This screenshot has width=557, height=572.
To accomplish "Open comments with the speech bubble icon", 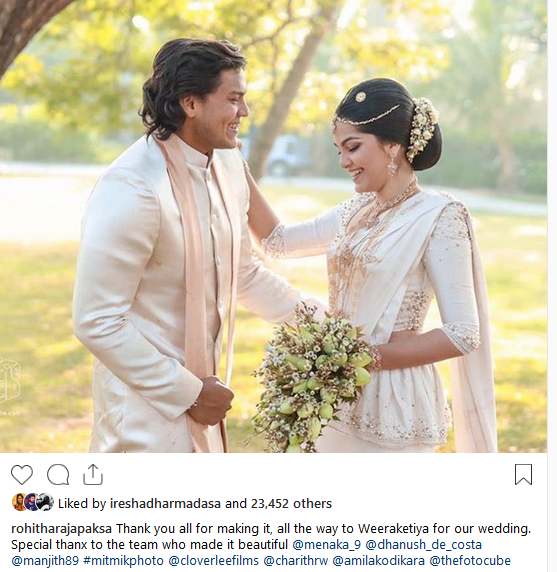I will point(58,474).
